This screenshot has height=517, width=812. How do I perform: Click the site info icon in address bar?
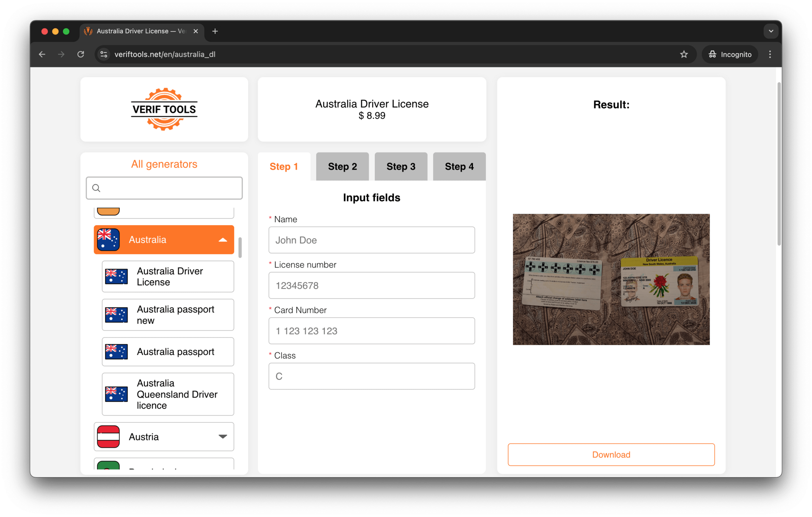[x=104, y=54]
